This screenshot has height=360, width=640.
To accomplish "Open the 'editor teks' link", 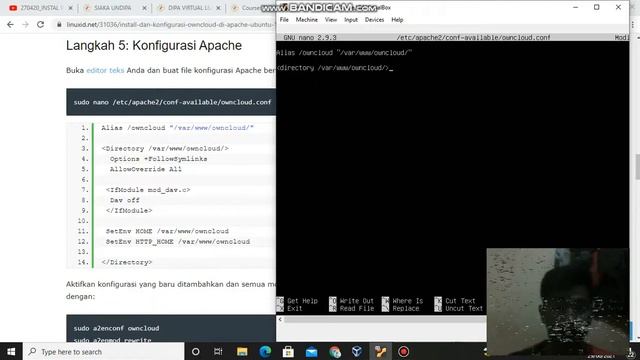I will [105, 70].
